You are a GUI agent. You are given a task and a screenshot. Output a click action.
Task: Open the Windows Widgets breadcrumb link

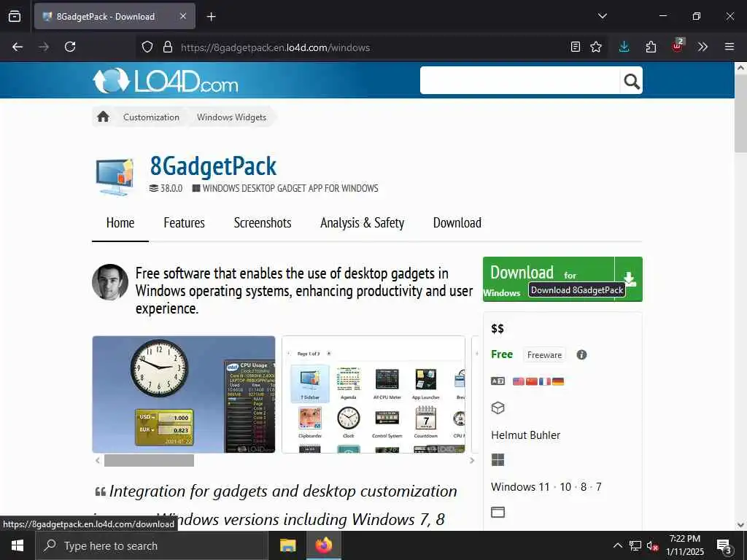pyautogui.click(x=231, y=117)
